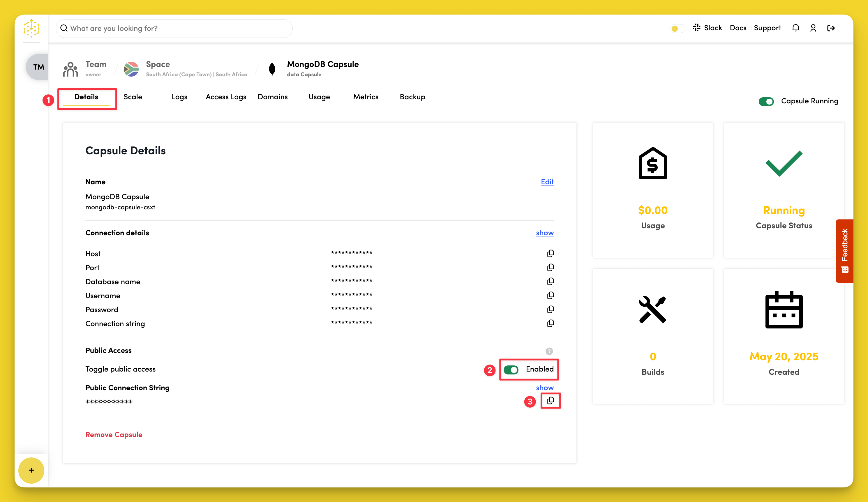Copy the Public Connection String
This screenshot has width=868, height=502.
tap(550, 400)
